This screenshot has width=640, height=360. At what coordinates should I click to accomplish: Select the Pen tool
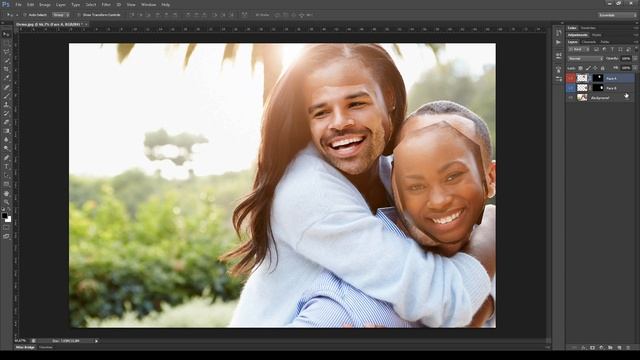tap(6, 158)
